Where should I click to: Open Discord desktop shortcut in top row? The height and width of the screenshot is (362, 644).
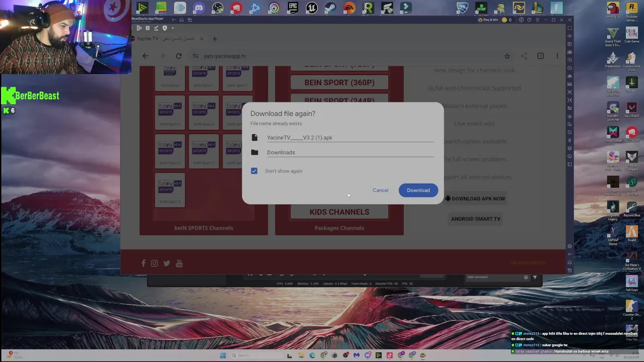pos(199,8)
